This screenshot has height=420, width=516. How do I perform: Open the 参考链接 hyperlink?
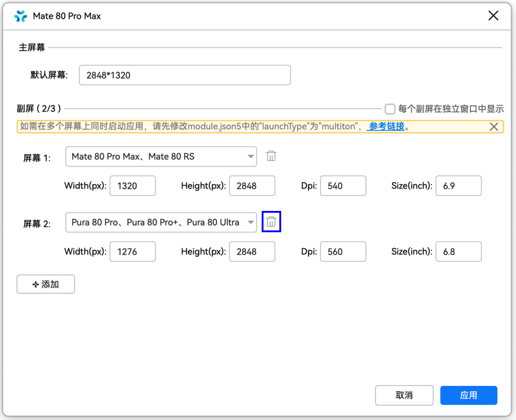[x=386, y=127]
